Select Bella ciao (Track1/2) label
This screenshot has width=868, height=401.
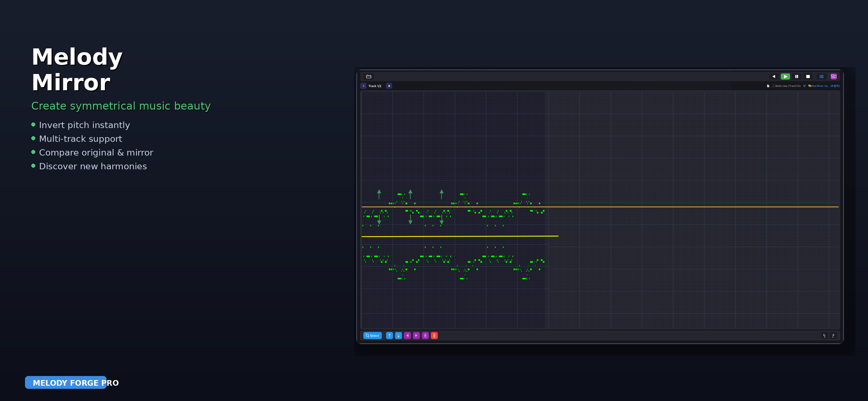787,86
